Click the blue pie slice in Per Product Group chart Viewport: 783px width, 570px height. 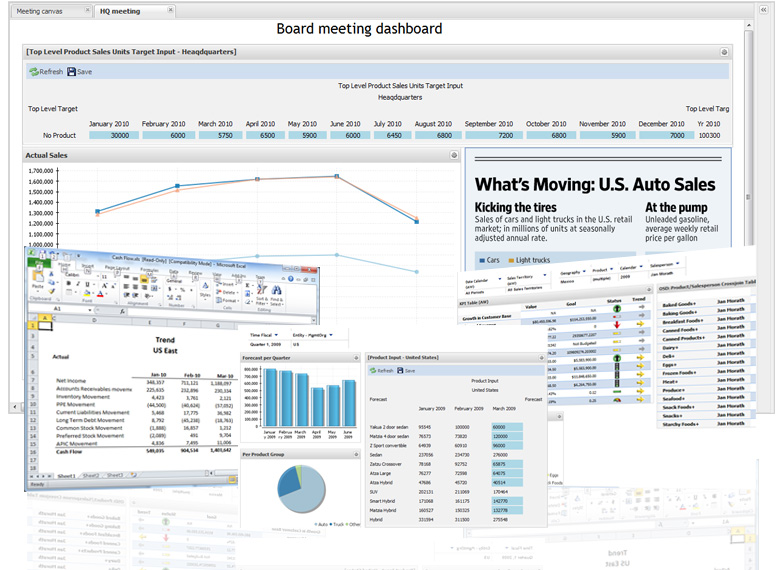coord(290,482)
